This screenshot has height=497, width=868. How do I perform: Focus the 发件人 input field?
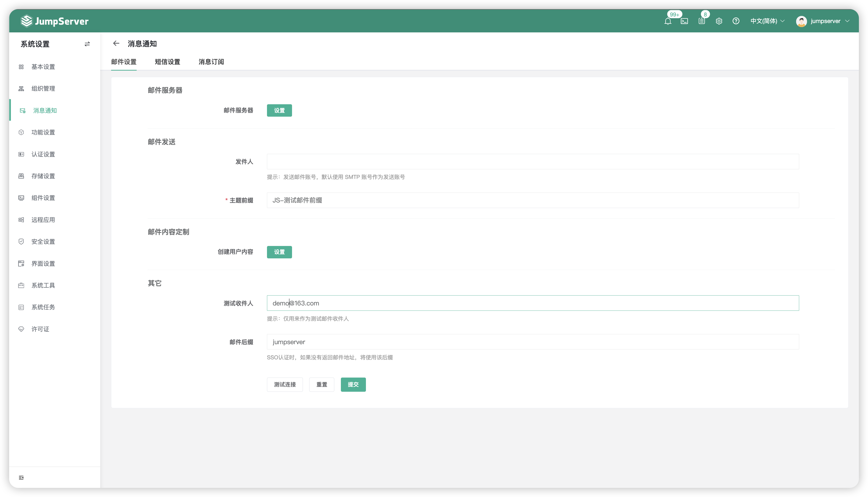533,161
